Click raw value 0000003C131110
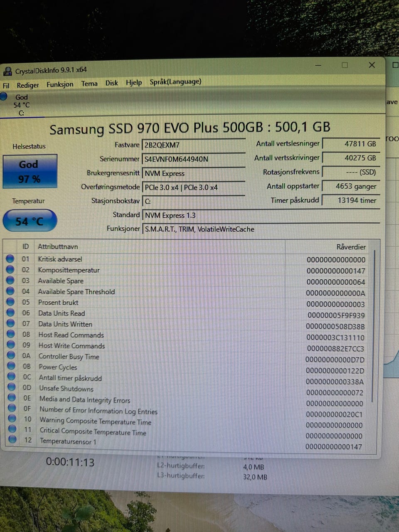The height and width of the screenshot is (532, 399). (335, 337)
